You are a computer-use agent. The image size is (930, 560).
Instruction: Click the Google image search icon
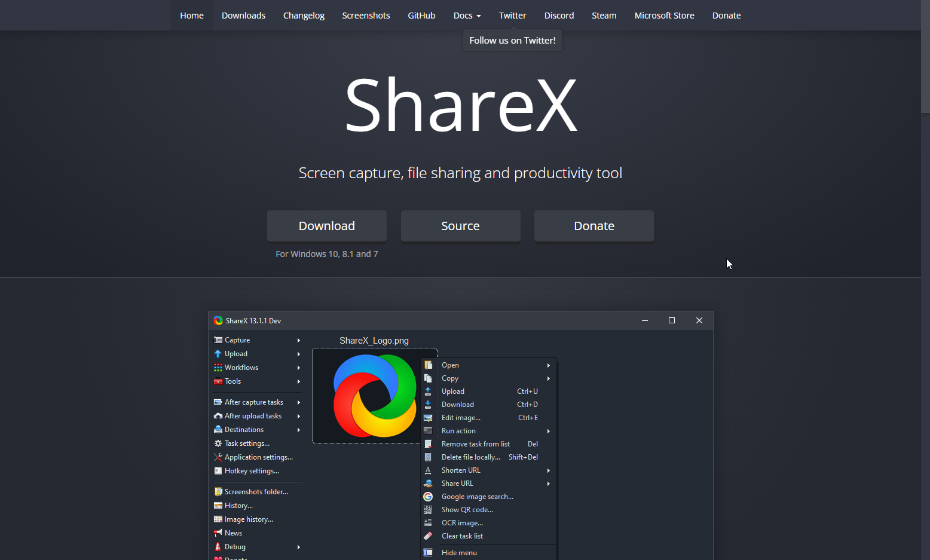(428, 497)
